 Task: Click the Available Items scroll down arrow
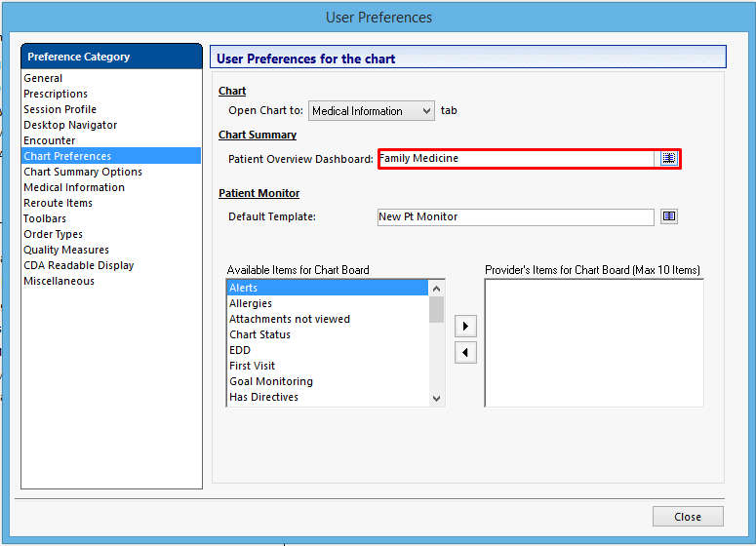point(436,399)
